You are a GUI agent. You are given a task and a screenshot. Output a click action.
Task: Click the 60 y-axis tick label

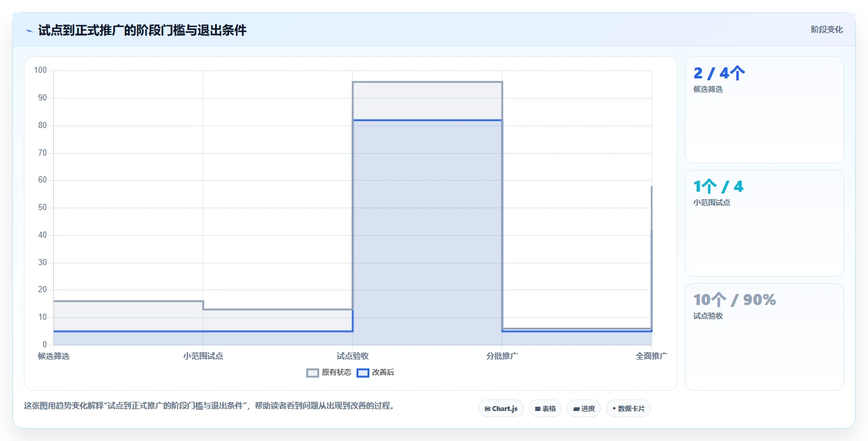pyautogui.click(x=43, y=180)
